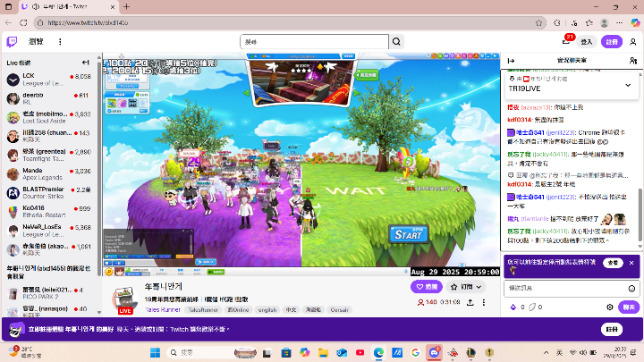644x362 pixels.
Task: Click the Follow heart button
Action: click(426, 287)
